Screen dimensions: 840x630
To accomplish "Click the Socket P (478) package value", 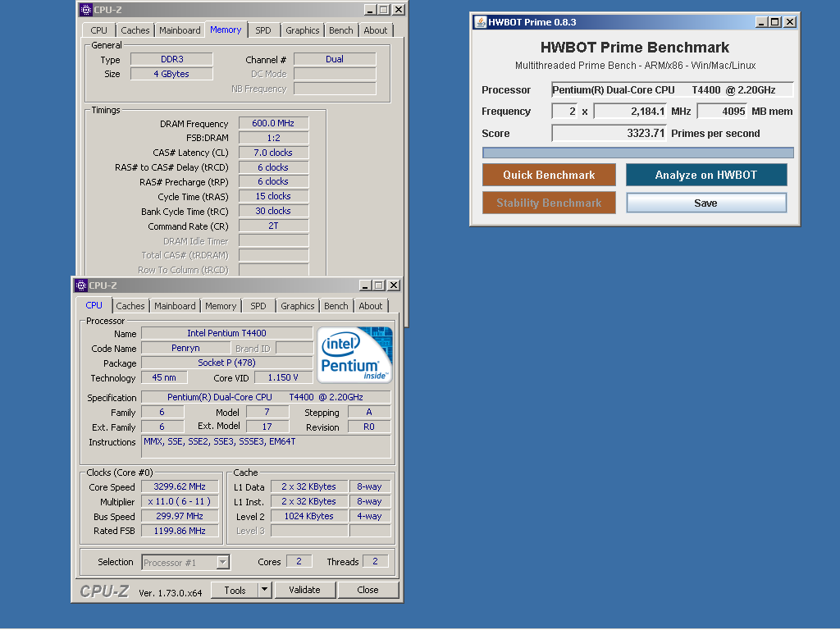I will tap(226, 363).
